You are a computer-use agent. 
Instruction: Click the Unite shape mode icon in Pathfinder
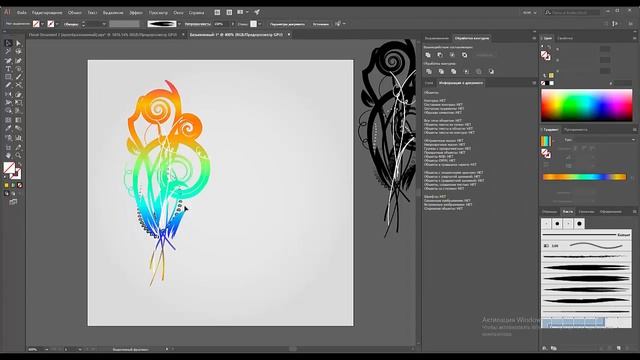click(x=428, y=55)
